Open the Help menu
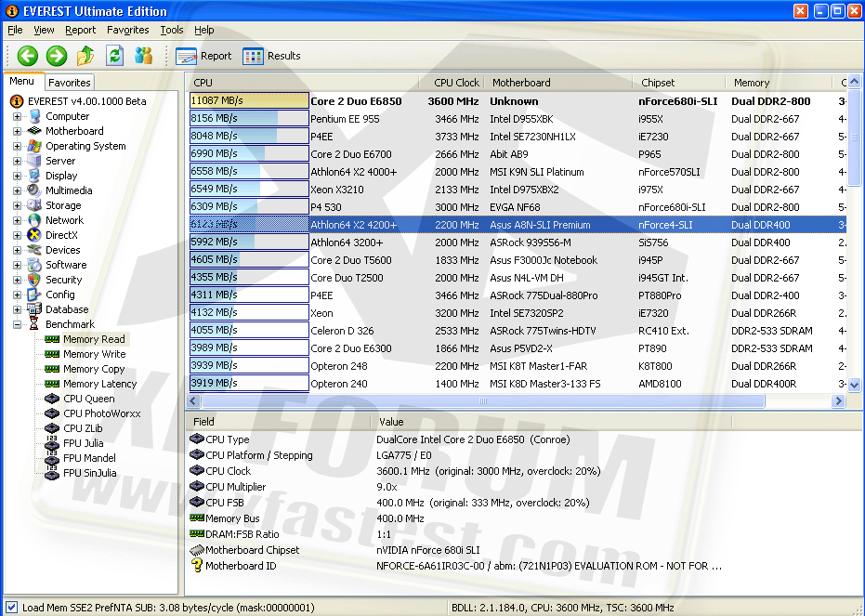This screenshot has width=865, height=616. [x=203, y=30]
